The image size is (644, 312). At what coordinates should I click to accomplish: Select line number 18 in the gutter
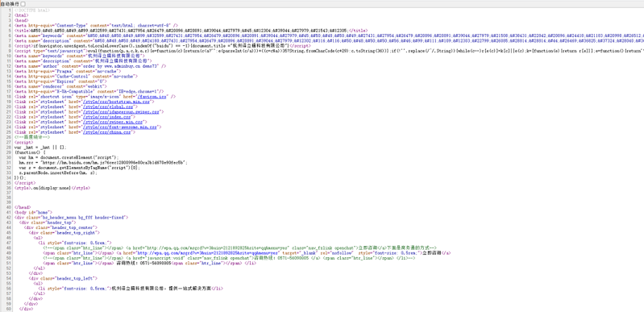coord(9,96)
